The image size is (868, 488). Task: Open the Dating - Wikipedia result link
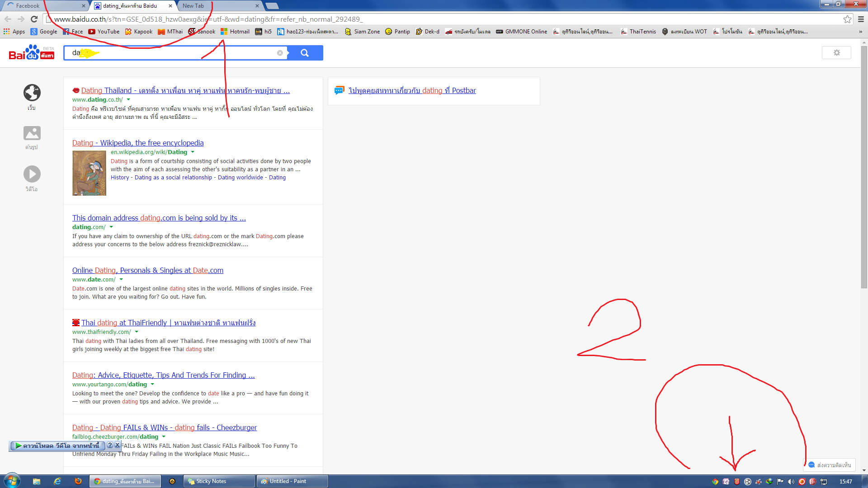(x=138, y=143)
